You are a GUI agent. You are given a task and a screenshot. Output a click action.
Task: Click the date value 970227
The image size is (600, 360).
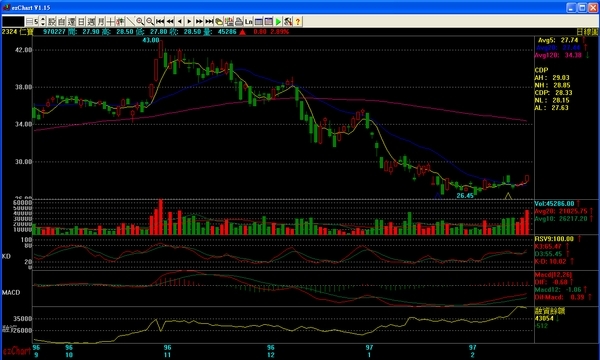pyautogui.click(x=54, y=31)
